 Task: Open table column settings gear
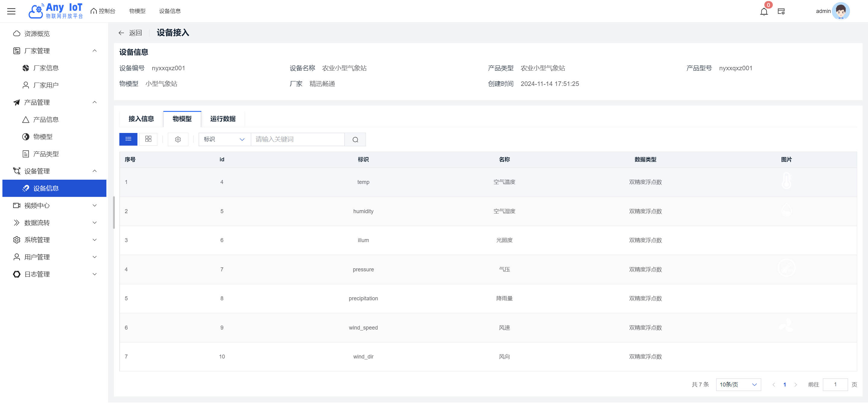coord(178,140)
